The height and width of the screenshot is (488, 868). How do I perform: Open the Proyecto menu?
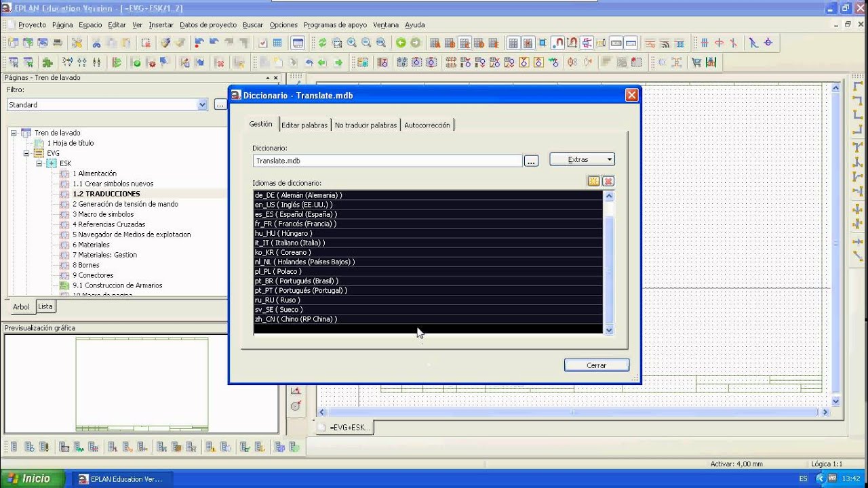point(32,25)
